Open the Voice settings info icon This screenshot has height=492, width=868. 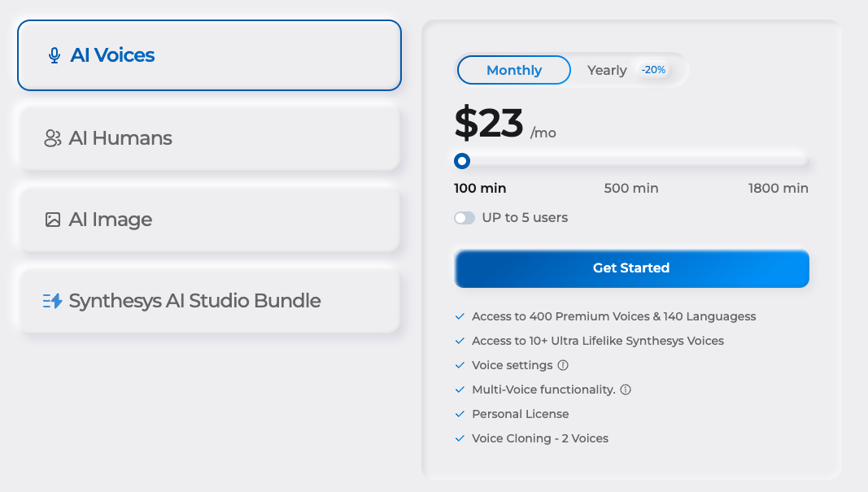click(x=564, y=365)
